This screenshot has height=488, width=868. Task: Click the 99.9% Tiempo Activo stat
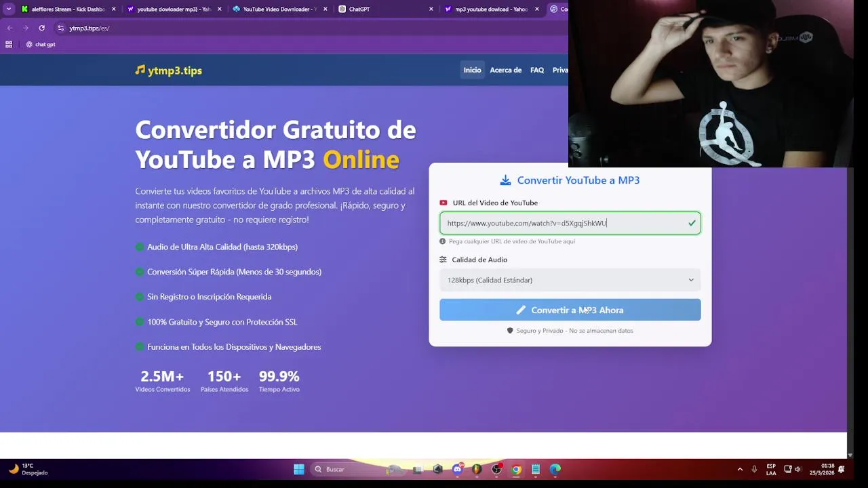coord(279,381)
